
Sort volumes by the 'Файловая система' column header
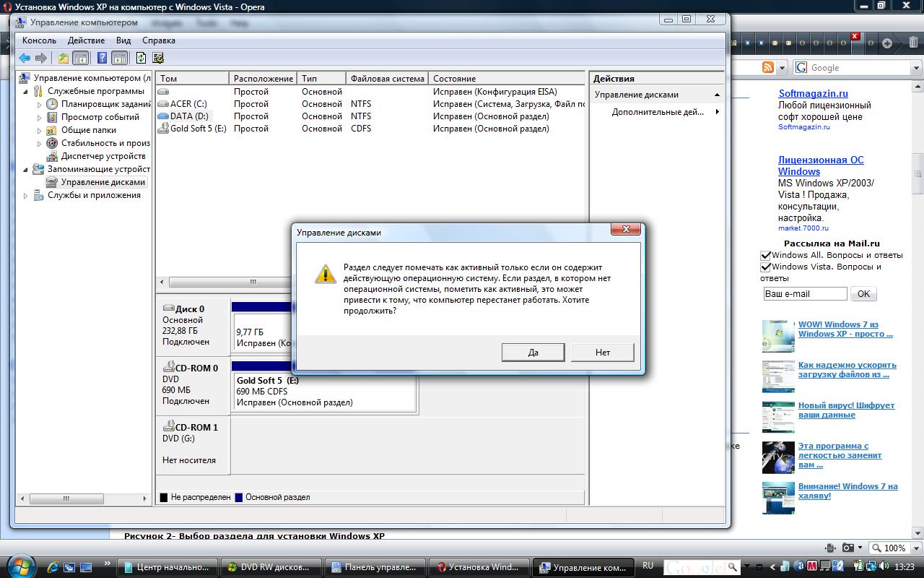coord(387,78)
